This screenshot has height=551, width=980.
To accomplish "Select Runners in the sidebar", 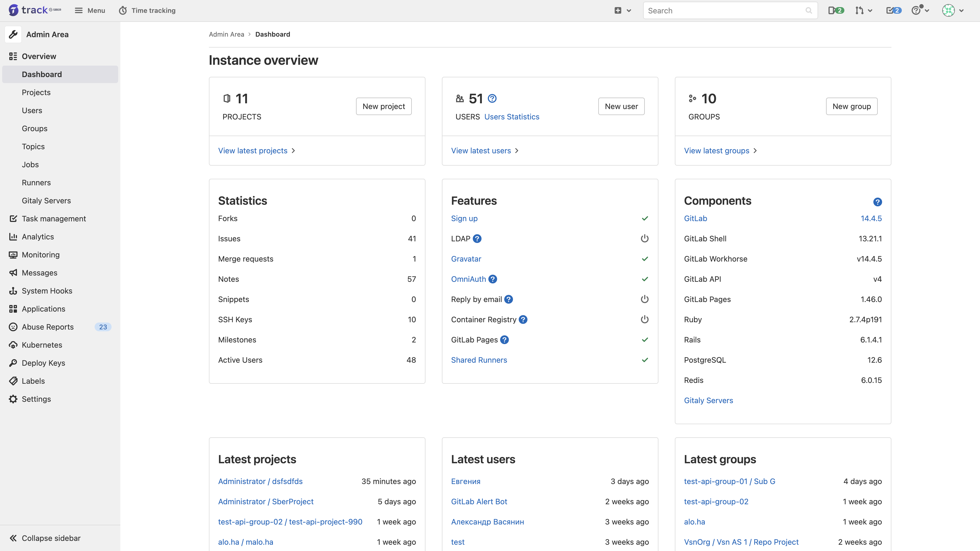I will [36, 183].
